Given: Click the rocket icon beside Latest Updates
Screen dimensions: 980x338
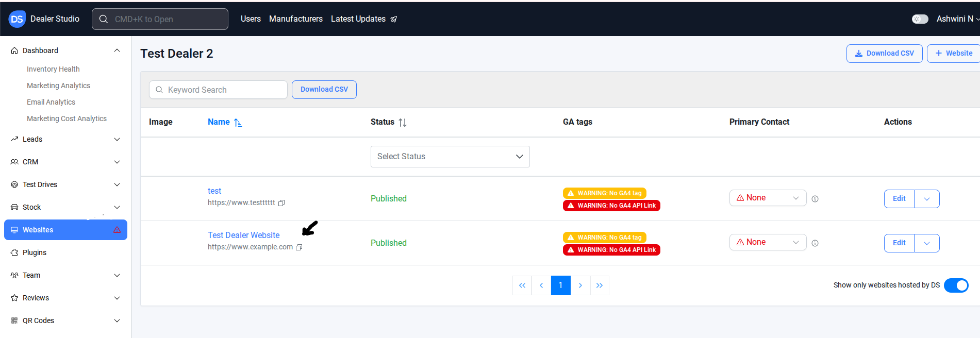Looking at the screenshot, I should 394,19.
